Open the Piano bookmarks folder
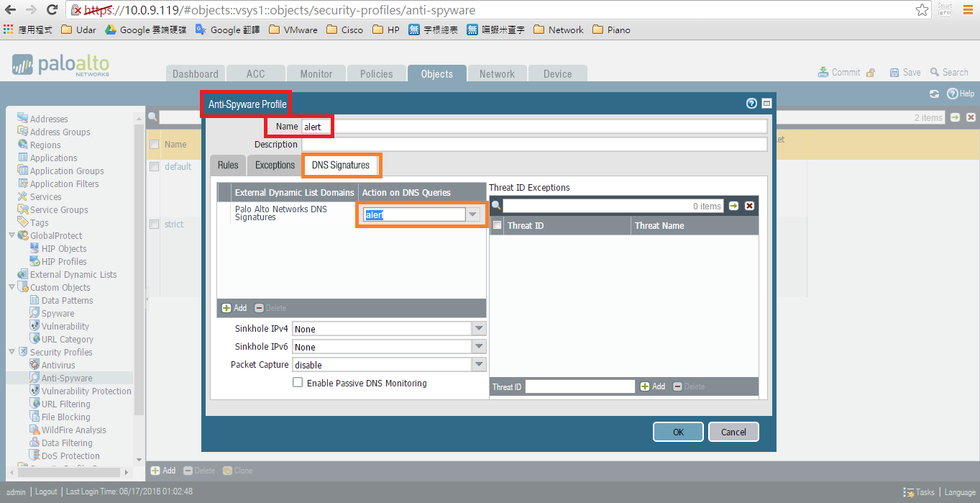This screenshot has width=980, height=503. coord(611,30)
